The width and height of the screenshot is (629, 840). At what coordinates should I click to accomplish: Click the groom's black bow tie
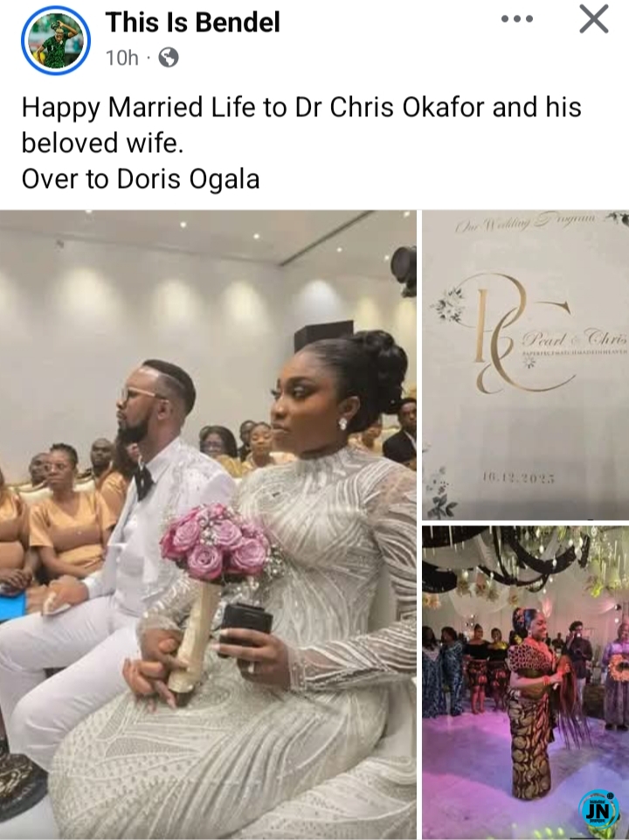(143, 480)
